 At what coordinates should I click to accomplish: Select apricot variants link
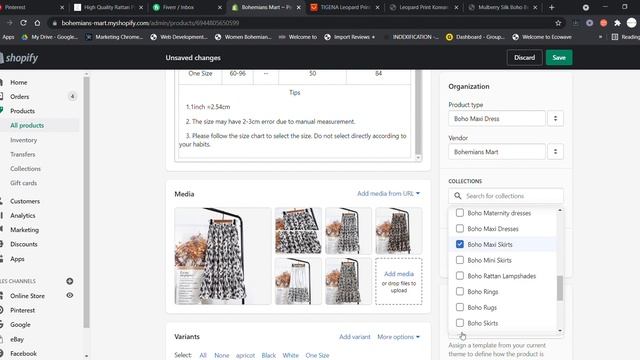coord(245,355)
